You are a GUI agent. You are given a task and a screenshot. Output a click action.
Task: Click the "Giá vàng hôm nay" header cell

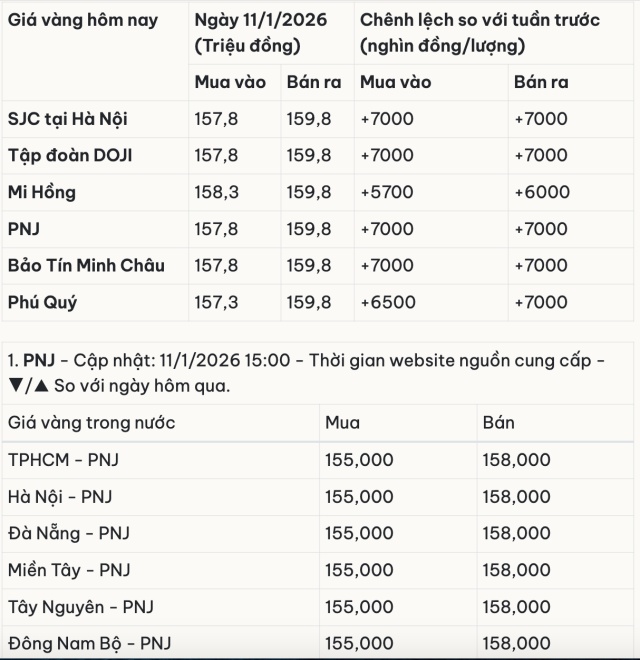[83, 20]
